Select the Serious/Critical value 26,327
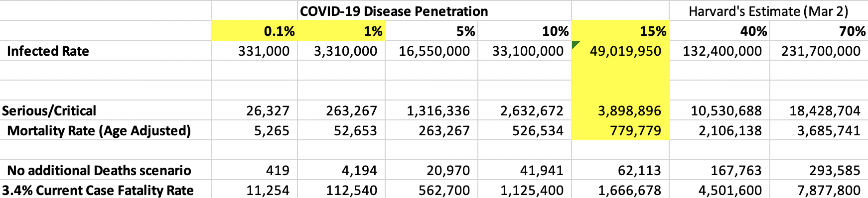This screenshot has width=868, height=198. (255, 110)
